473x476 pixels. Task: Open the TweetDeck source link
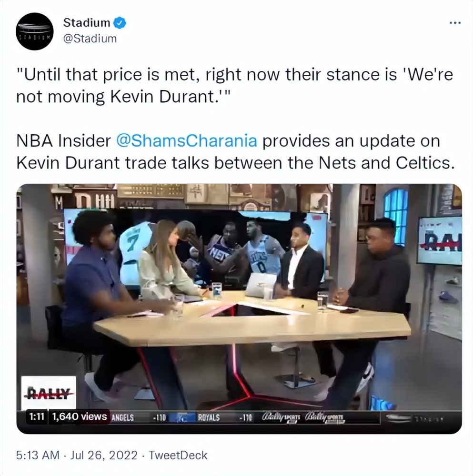tap(178, 456)
